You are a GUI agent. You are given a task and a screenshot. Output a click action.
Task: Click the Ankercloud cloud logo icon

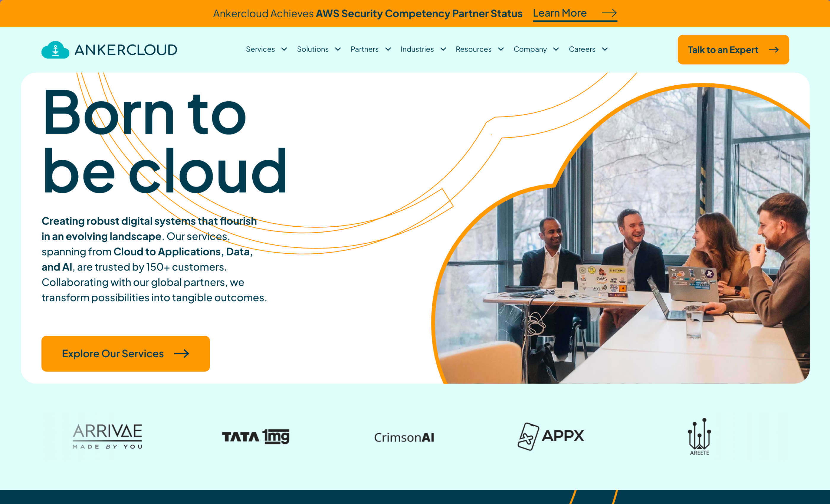(x=55, y=50)
